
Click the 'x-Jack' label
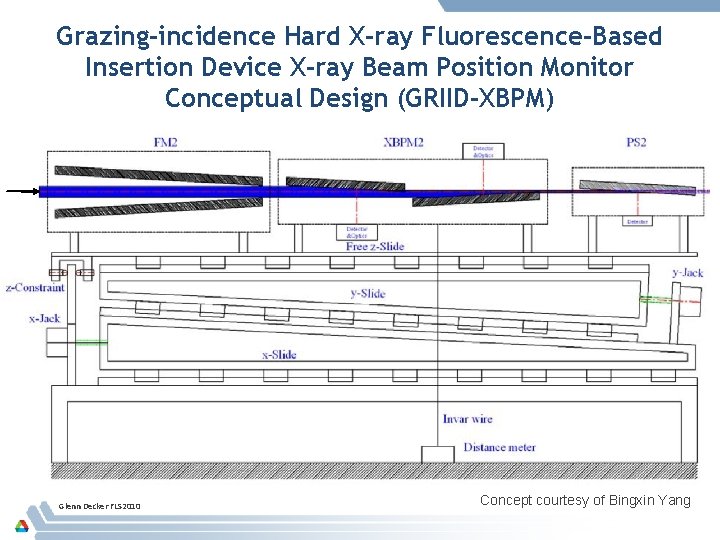pyautogui.click(x=45, y=318)
